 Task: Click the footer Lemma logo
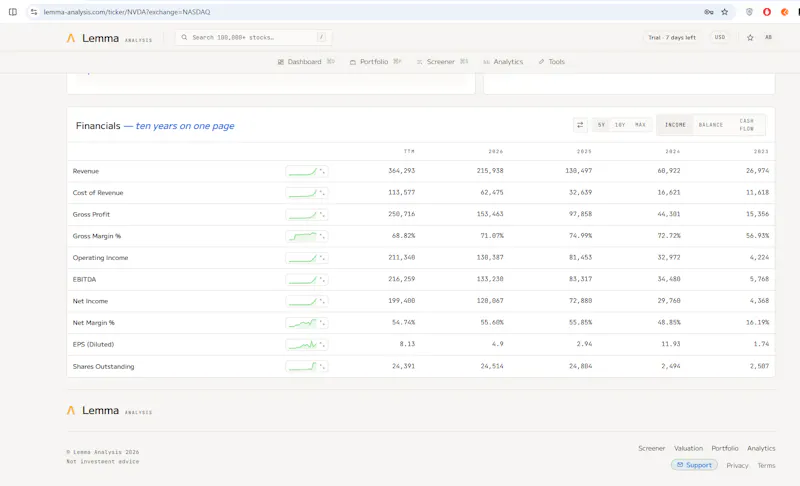[x=109, y=411]
